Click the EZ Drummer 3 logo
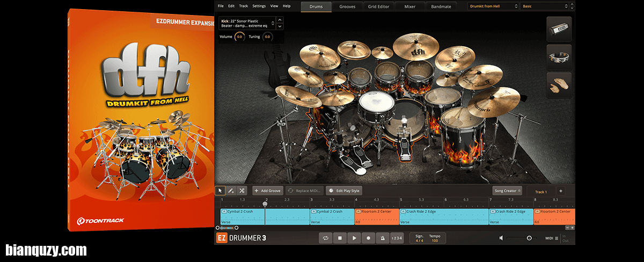Image resolution: width=644 pixels, height=262 pixels. (x=241, y=238)
